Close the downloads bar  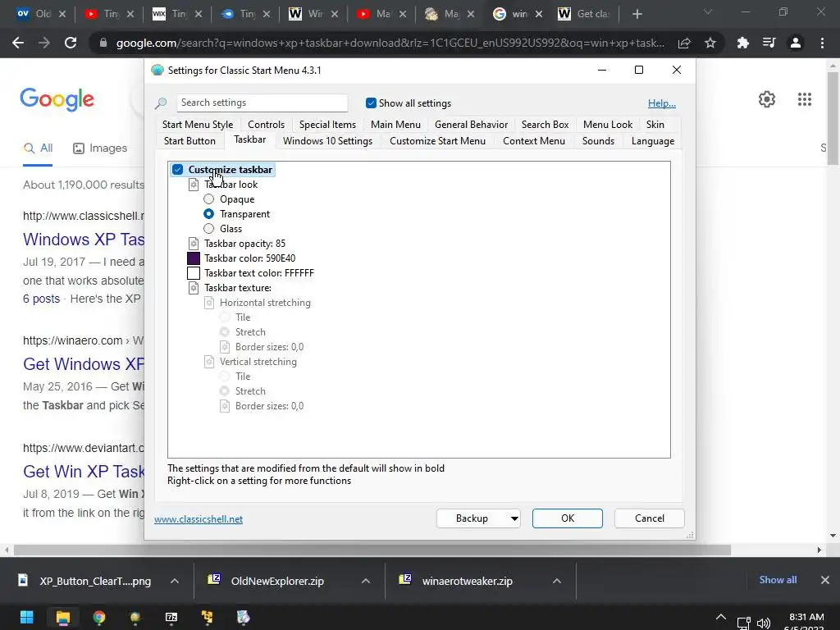(x=825, y=580)
